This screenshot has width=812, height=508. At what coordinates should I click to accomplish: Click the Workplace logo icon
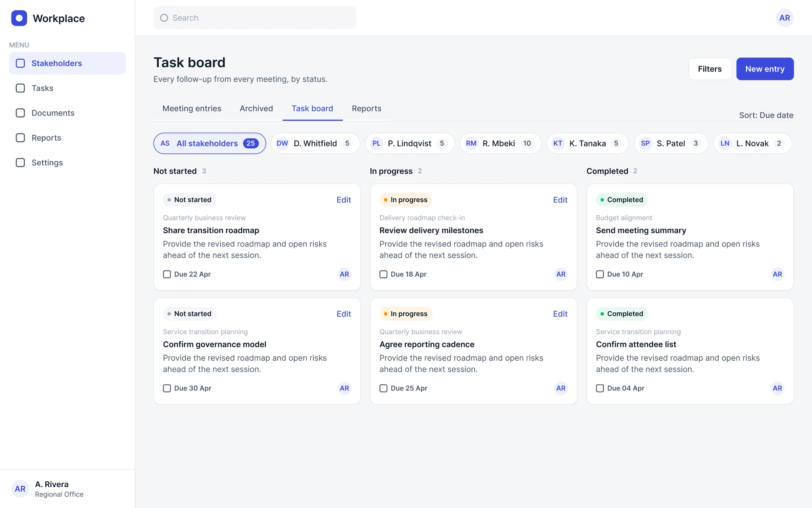pyautogui.click(x=19, y=18)
